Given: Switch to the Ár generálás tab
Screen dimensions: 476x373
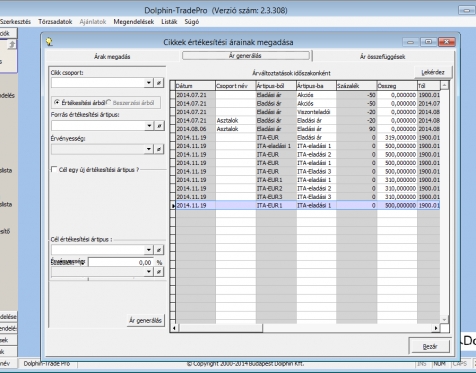Looking at the screenshot, I should tap(245, 56).
